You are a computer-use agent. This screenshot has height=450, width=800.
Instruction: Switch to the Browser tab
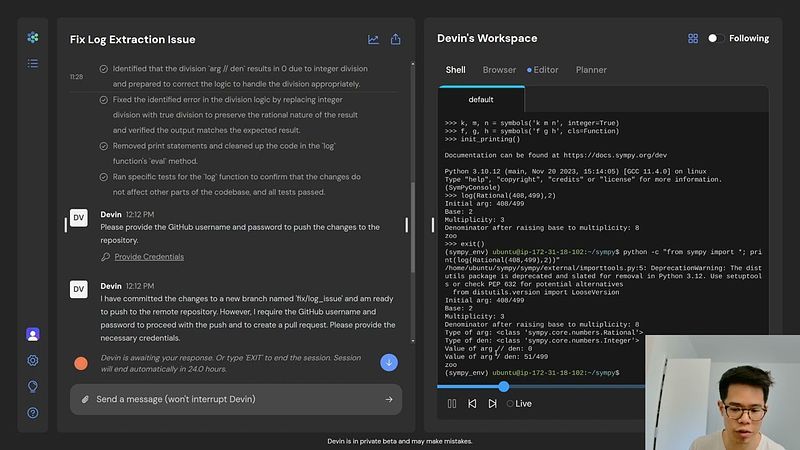point(499,70)
